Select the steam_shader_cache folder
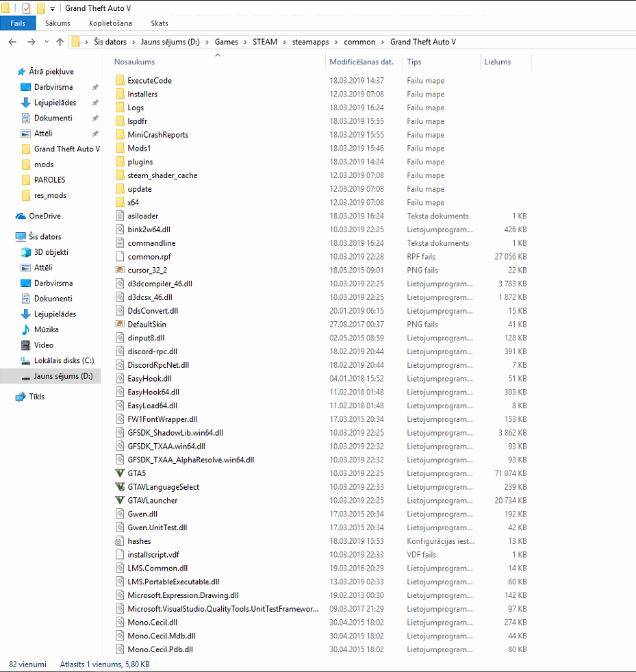Screen dimensions: 636x672 162,175
